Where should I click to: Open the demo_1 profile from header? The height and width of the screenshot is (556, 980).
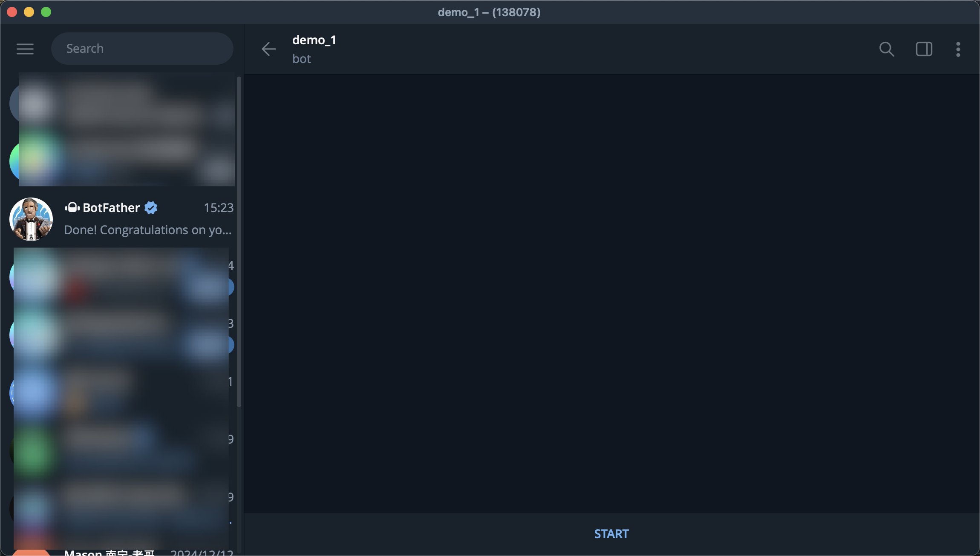click(314, 40)
